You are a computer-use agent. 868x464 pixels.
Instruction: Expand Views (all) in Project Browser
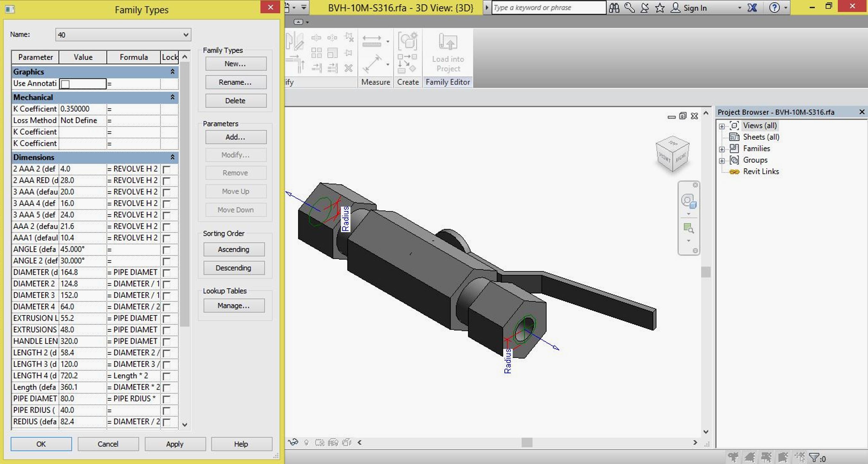pos(721,126)
